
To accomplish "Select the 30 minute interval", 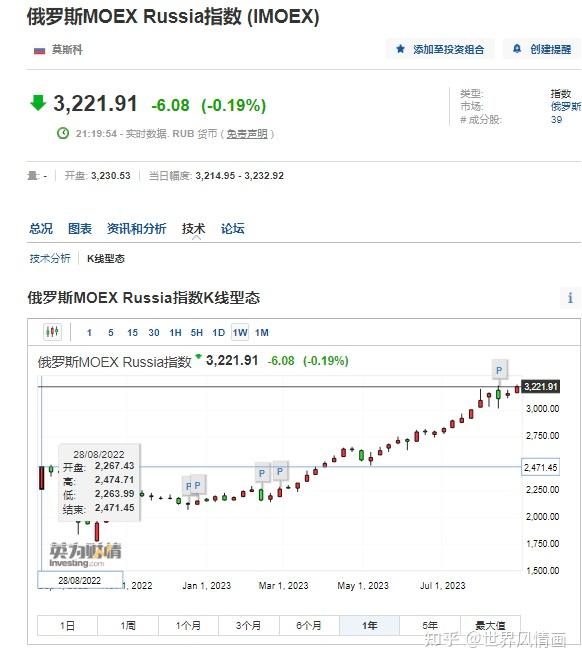I will pyautogui.click(x=154, y=332).
